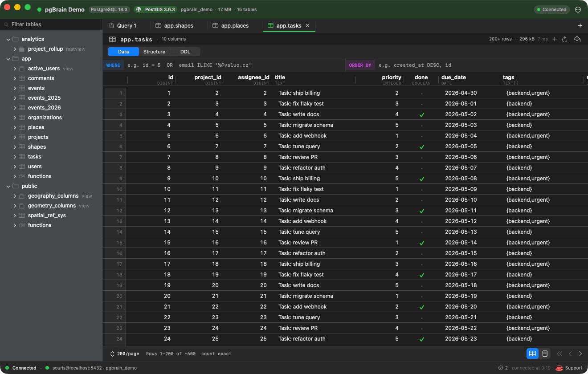
Task: Collapse the analytics schema
Action: click(x=8, y=39)
